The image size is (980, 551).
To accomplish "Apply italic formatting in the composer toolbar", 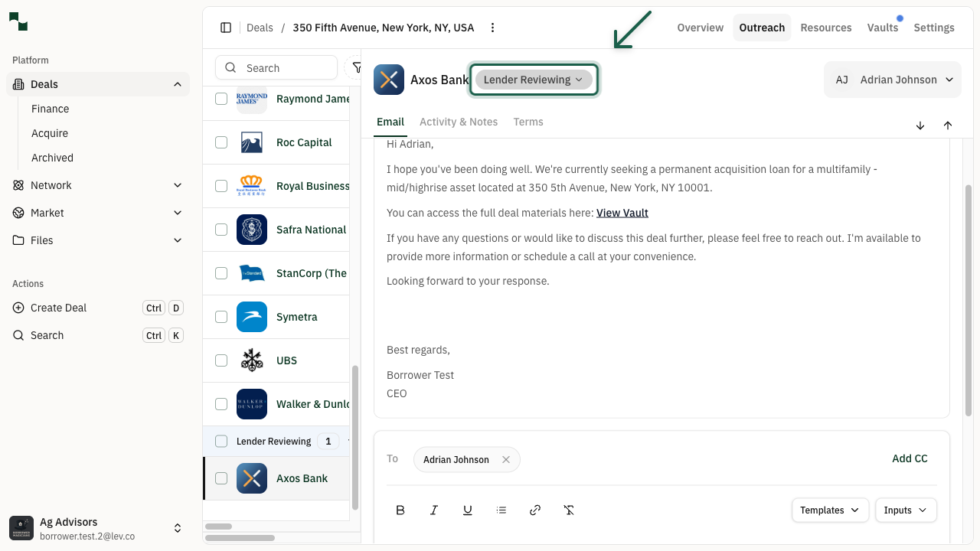I will [434, 510].
